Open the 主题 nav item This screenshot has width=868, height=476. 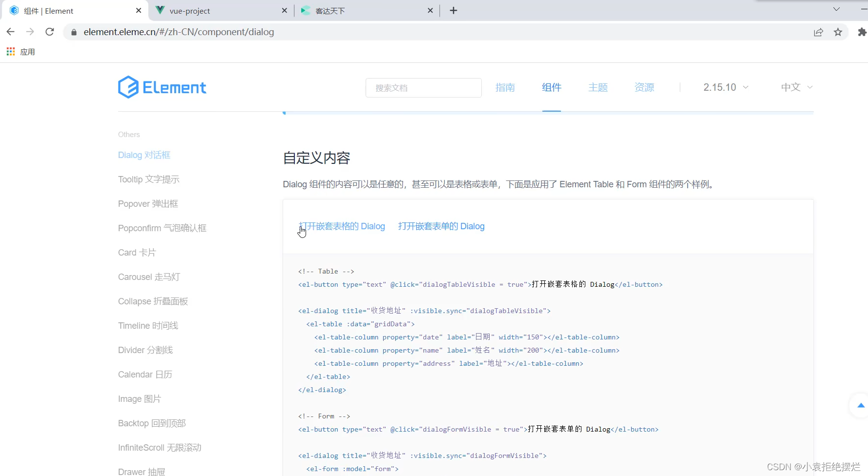598,87
